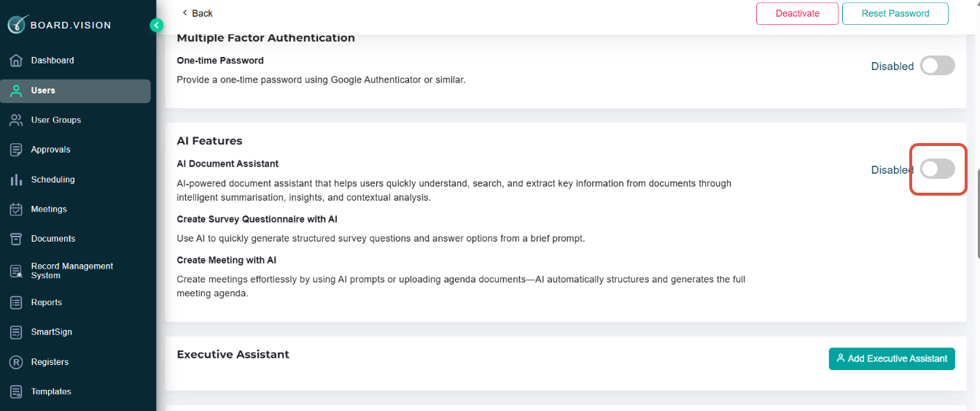Click the SmartSign sidebar icon
Viewport: 980px width, 411px height.
tap(16, 332)
